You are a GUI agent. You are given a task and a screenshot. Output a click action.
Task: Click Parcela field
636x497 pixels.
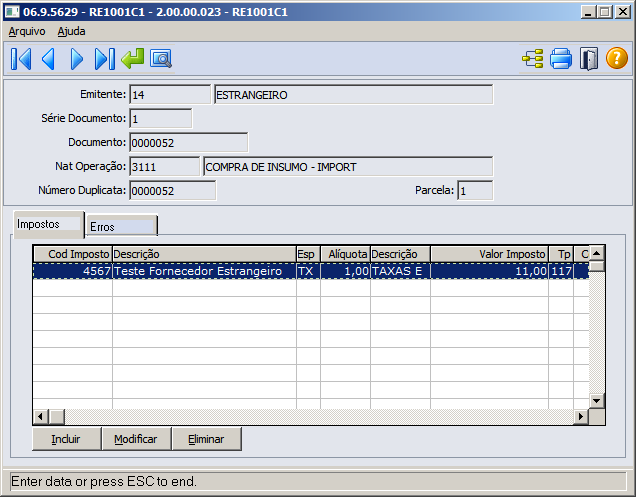pyautogui.click(x=475, y=190)
